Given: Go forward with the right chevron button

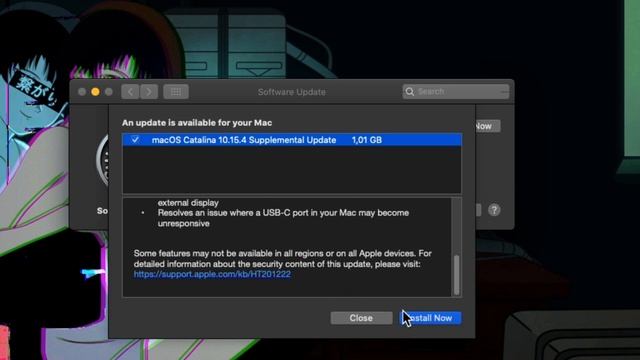Looking at the screenshot, I should pyautogui.click(x=149, y=92).
